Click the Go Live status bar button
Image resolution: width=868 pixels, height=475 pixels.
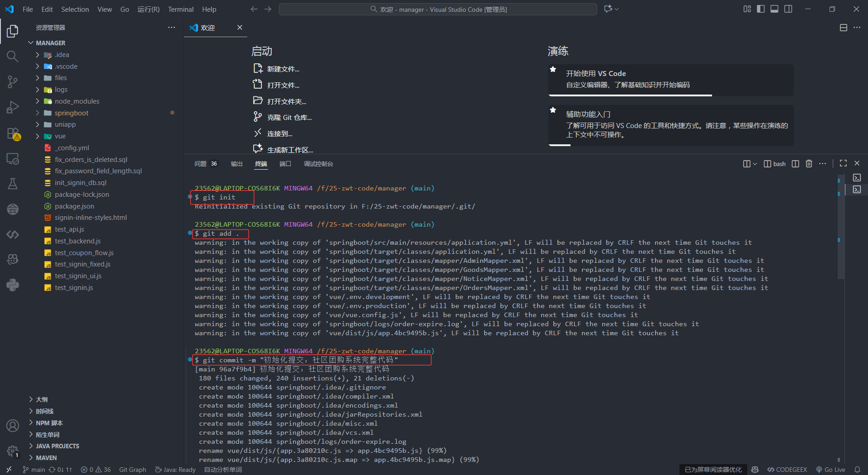coord(830,470)
